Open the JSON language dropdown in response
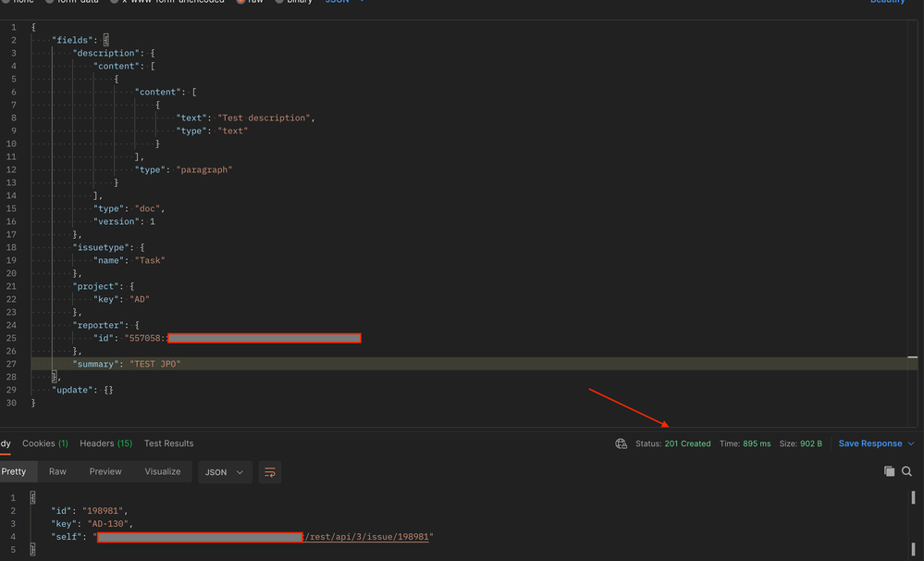 pos(224,472)
